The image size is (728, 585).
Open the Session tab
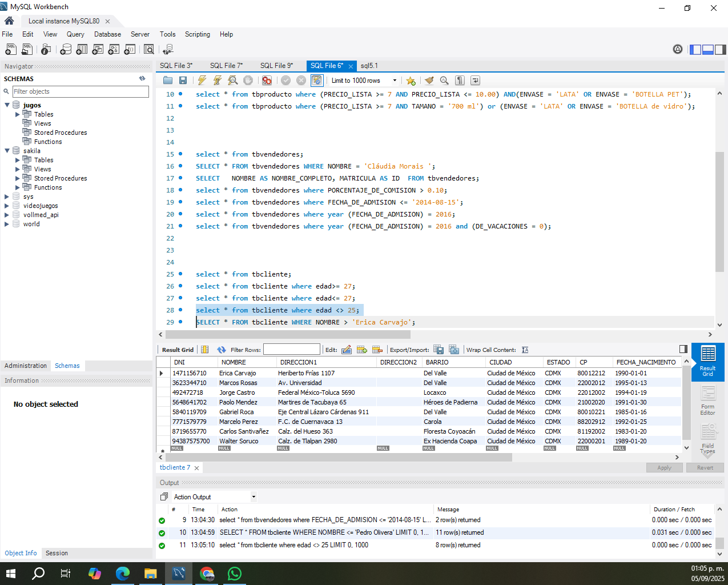point(57,553)
